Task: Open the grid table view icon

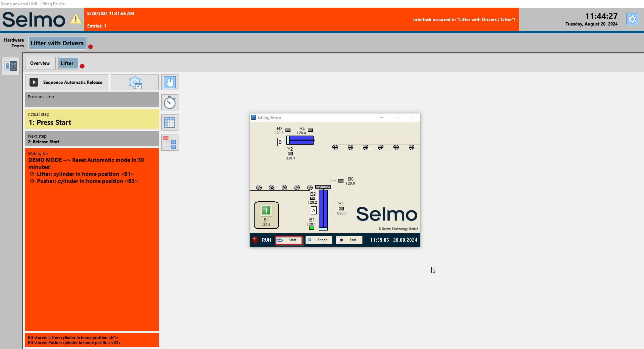Action: (170, 122)
